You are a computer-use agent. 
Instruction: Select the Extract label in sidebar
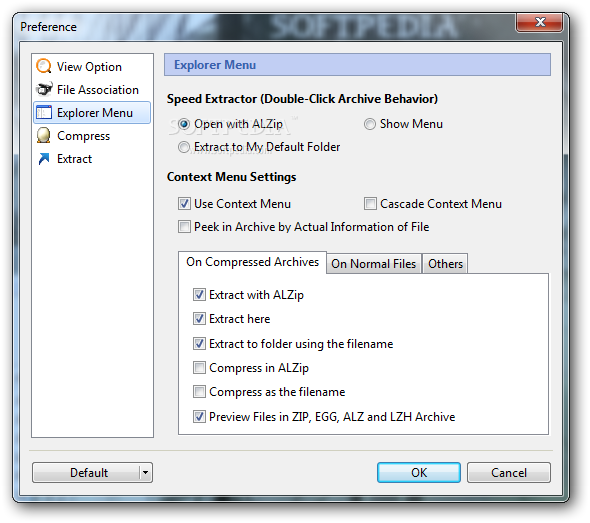click(75, 159)
